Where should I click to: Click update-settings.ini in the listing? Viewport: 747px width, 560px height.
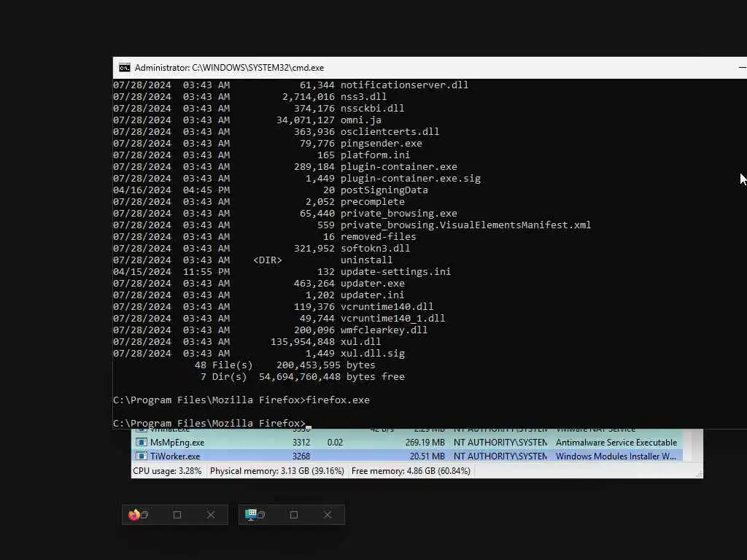395,272
